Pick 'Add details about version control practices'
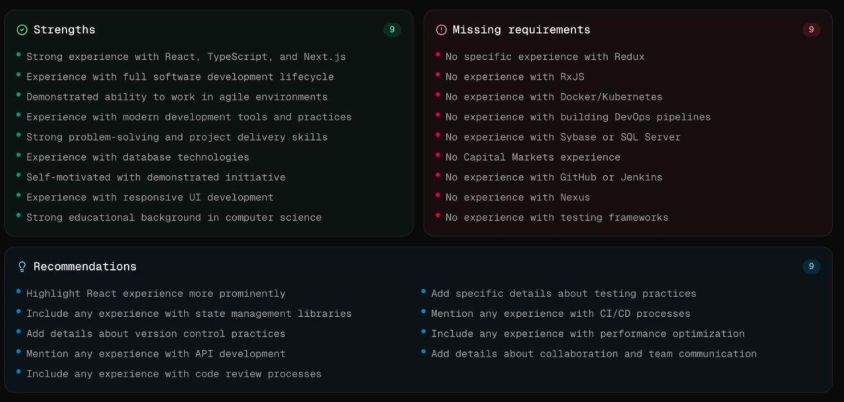844x402 pixels. click(x=156, y=334)
